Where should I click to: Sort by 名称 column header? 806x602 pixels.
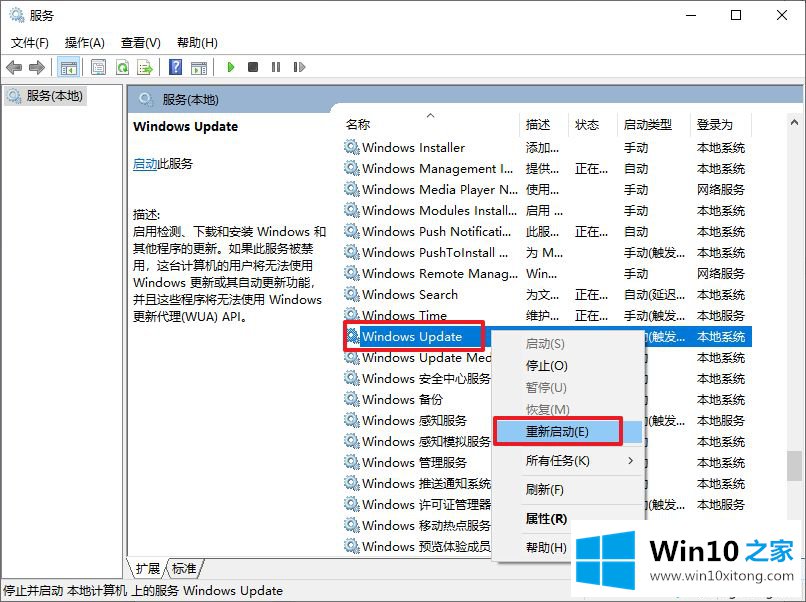[x=358, y=125]
